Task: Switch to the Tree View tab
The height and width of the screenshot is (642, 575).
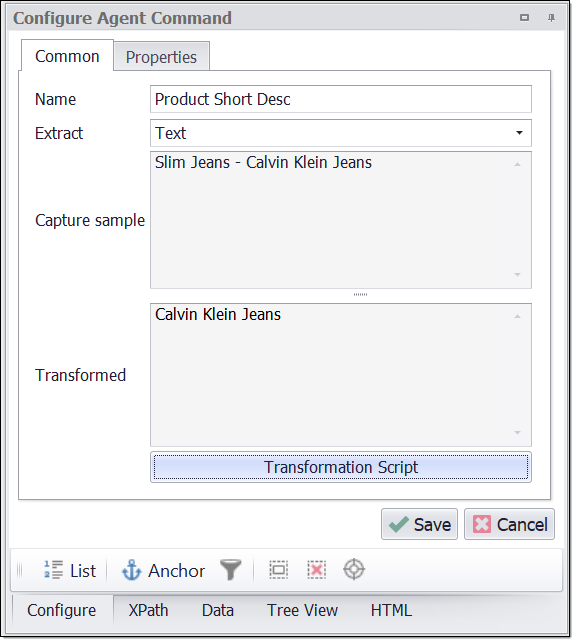Action: 302,610
